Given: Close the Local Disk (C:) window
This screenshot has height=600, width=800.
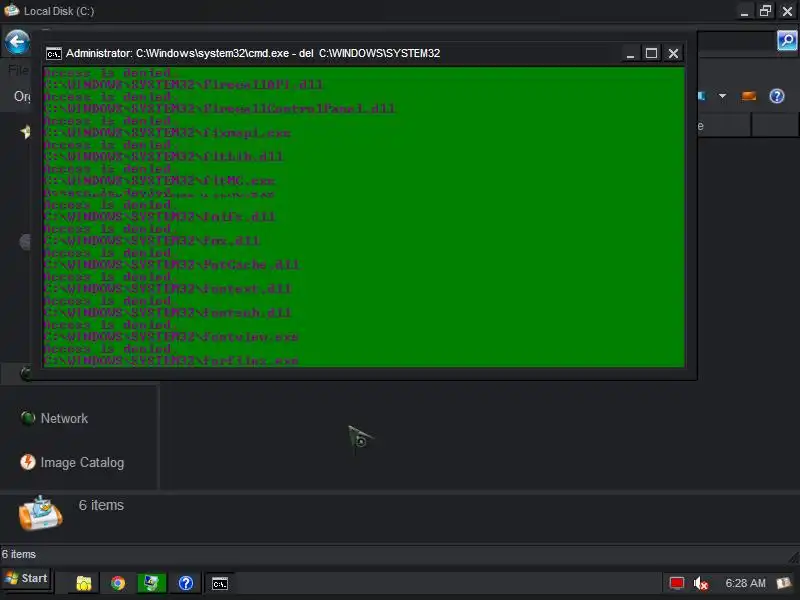Looking at the screenshot, I should 787,11.
